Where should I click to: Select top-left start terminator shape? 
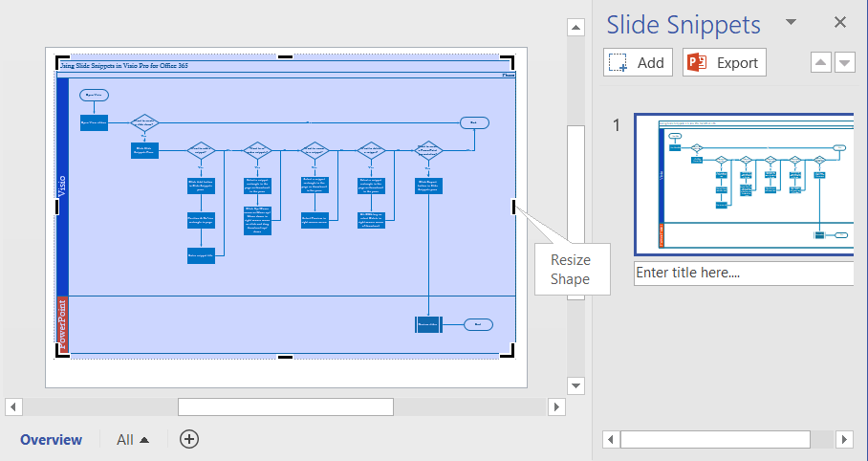(94, 95)
